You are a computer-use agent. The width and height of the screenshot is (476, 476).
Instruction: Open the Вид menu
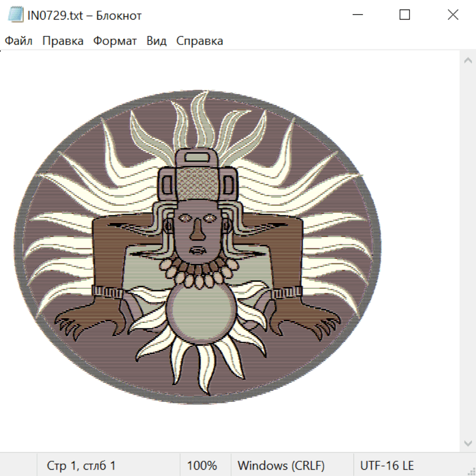[x=157, y=41]
